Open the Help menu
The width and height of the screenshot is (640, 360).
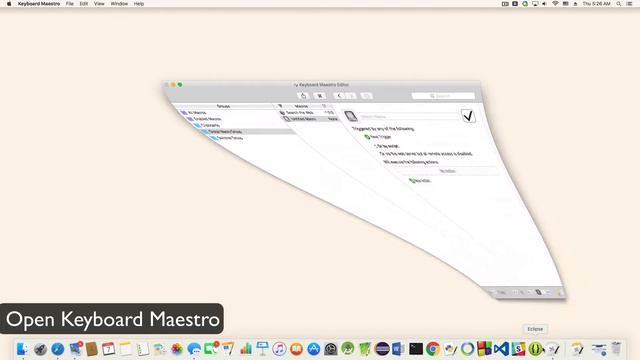pos(139,4)
